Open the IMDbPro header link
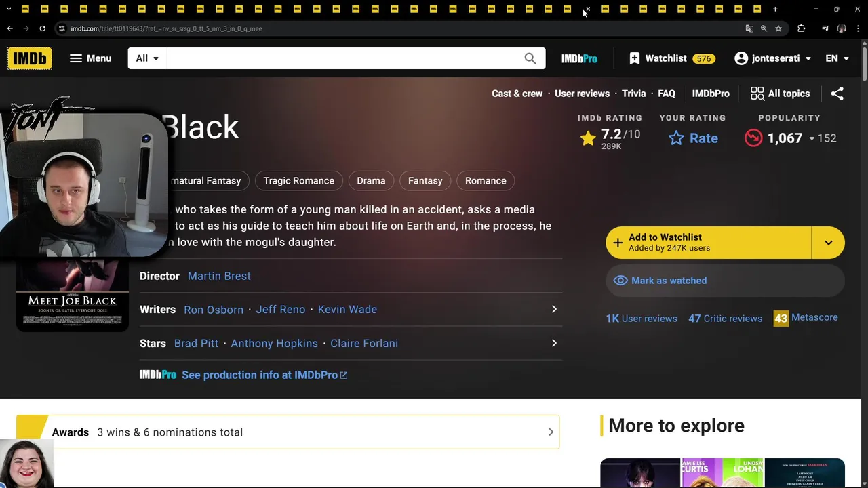 point(579,58)
